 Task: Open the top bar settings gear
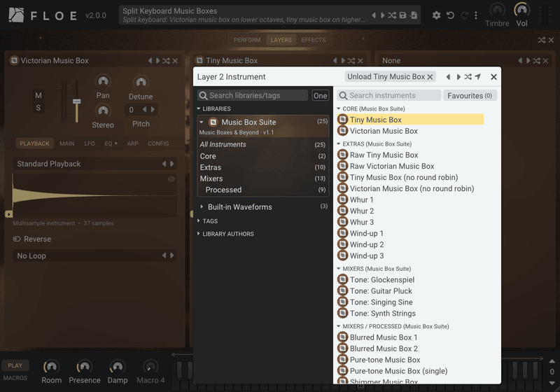436,15
